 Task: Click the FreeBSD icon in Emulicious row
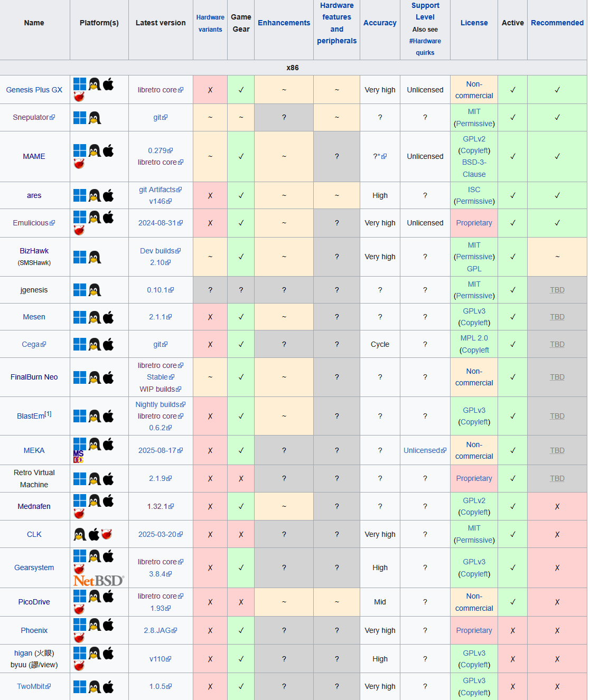(79, 230)
